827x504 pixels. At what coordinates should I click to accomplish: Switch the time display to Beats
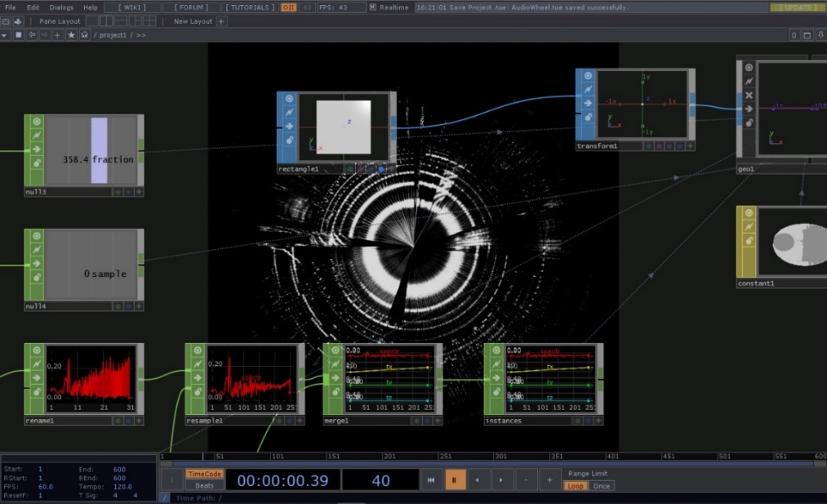(x=204, y=485)
